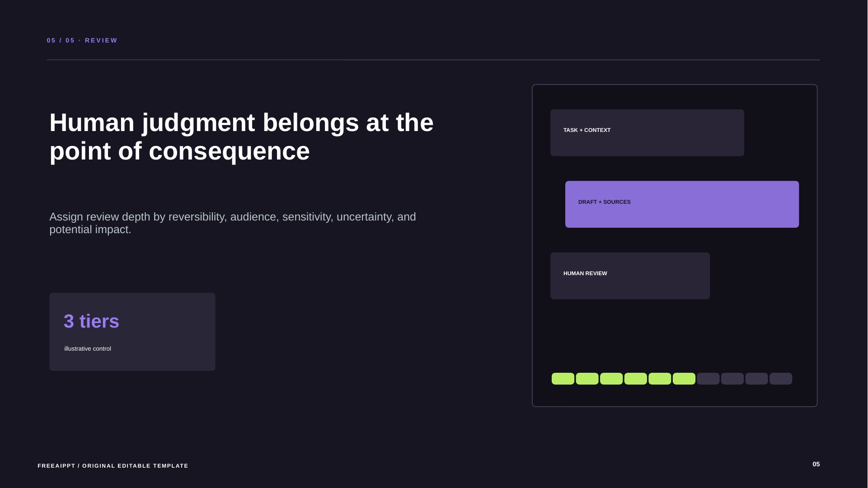868x488 pixels.
Task: Click the first grey progress segment
Action: [708, 379]
